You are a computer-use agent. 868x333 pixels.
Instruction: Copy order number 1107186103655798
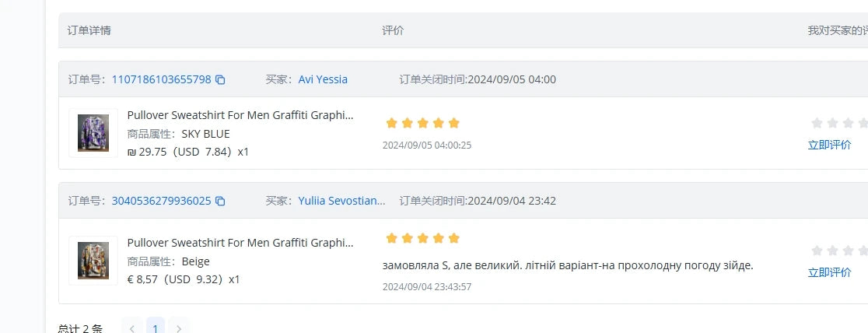point(220,79)
